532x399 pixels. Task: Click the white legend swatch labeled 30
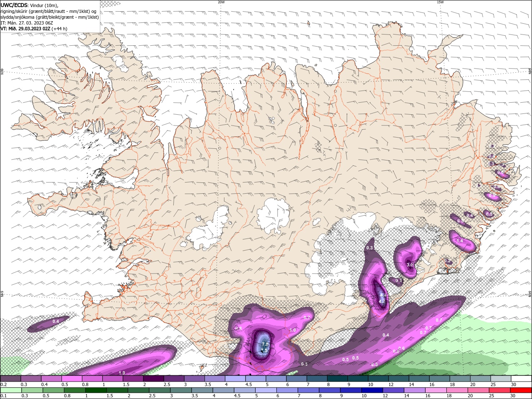pyautogui.click(x=521, y=379)
